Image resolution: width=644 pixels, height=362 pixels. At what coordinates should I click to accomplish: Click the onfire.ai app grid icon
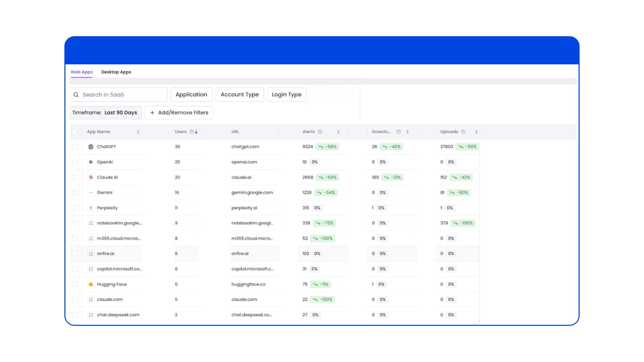[91, 254]
